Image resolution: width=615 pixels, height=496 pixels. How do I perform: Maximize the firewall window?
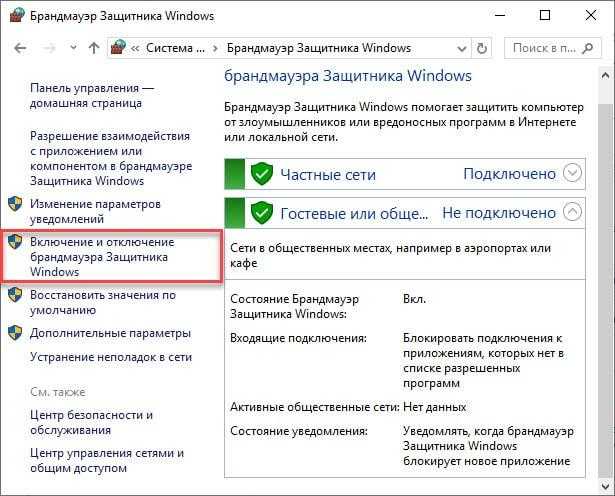click(x=545, y=15)
